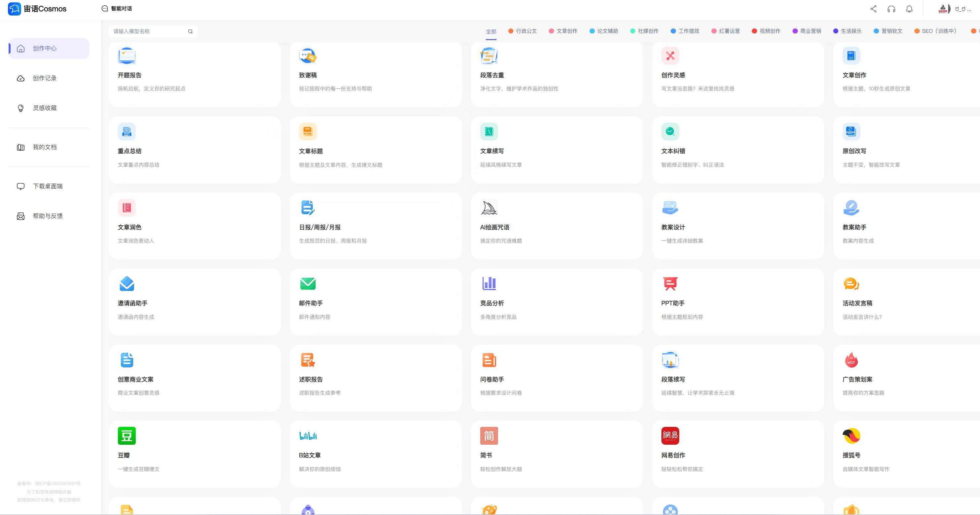
Task: Open 智能对话 from the top bar
Action: click(117, 8)
